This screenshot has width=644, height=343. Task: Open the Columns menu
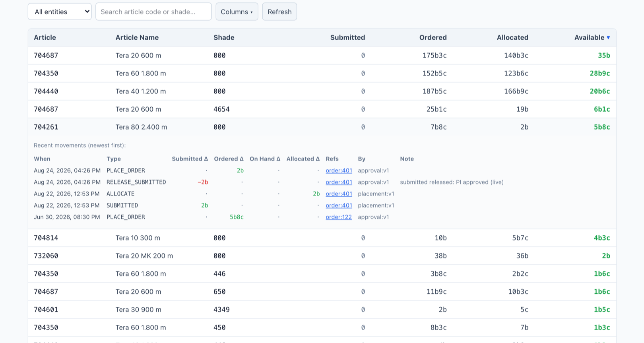point(237,12)
